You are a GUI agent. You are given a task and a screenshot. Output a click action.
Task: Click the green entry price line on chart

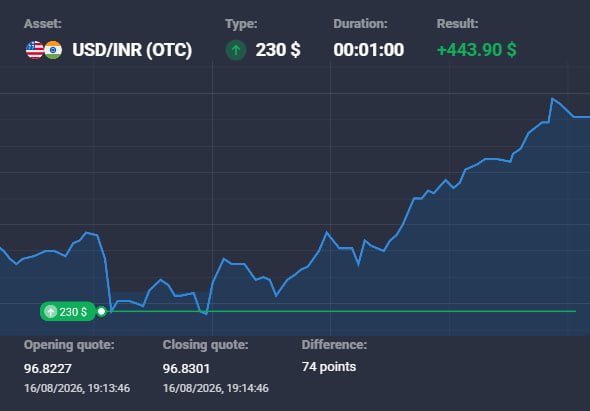341,311
